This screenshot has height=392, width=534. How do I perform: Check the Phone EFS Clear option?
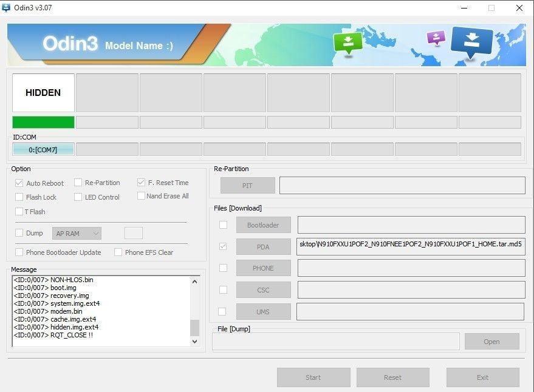118,252
